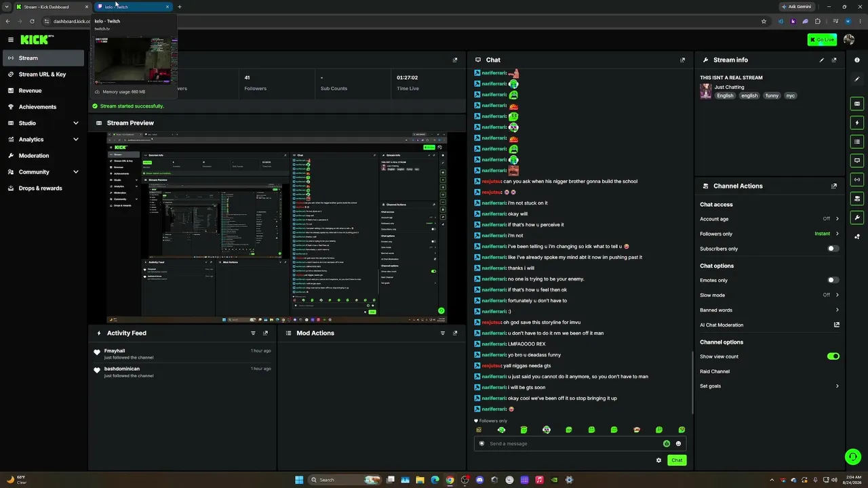The image size is (868, 488).
Task: Open the browser tab list dropdown
Action: (7, 7)
